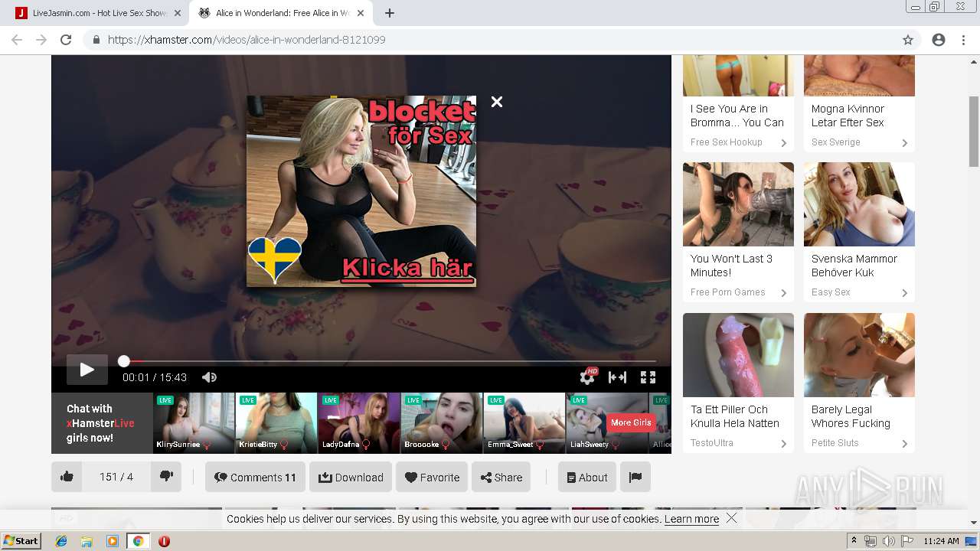Click the 00:01 / 15:43 time display
Viewport: 980px width, 551px height.
[x=155, y=377]
